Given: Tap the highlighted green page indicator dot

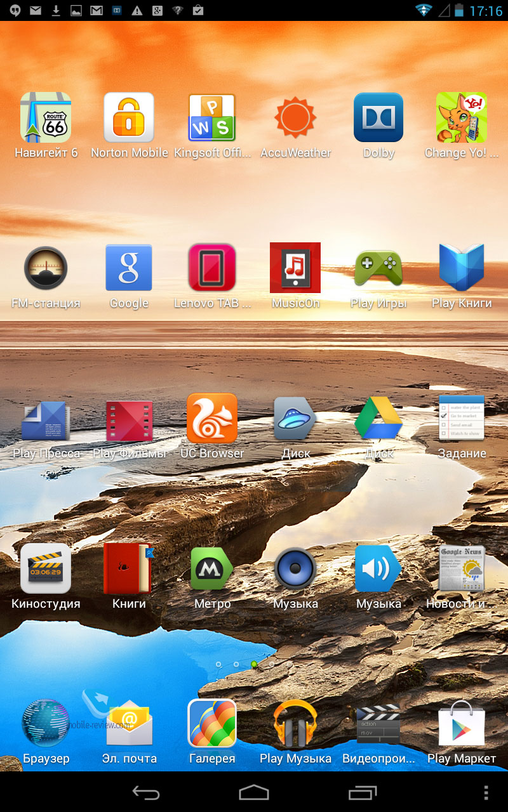Looking at the screenshot, I should (254, 664).
